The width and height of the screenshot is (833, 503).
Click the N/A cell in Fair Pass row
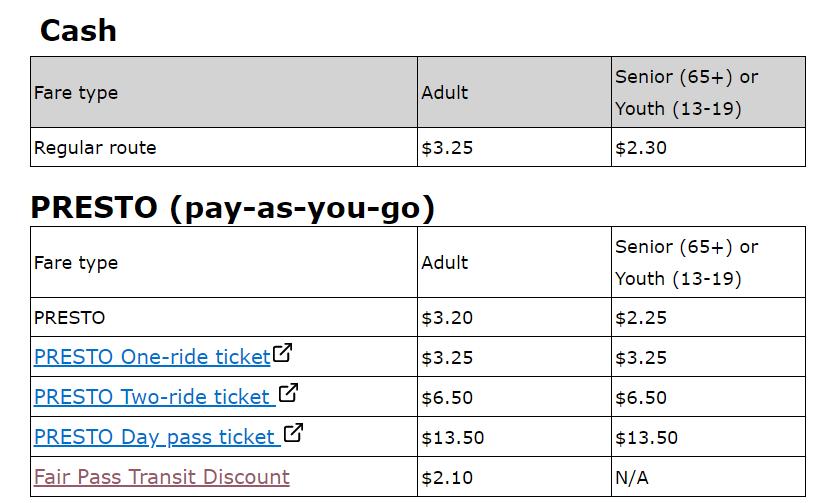click(632, 477)
